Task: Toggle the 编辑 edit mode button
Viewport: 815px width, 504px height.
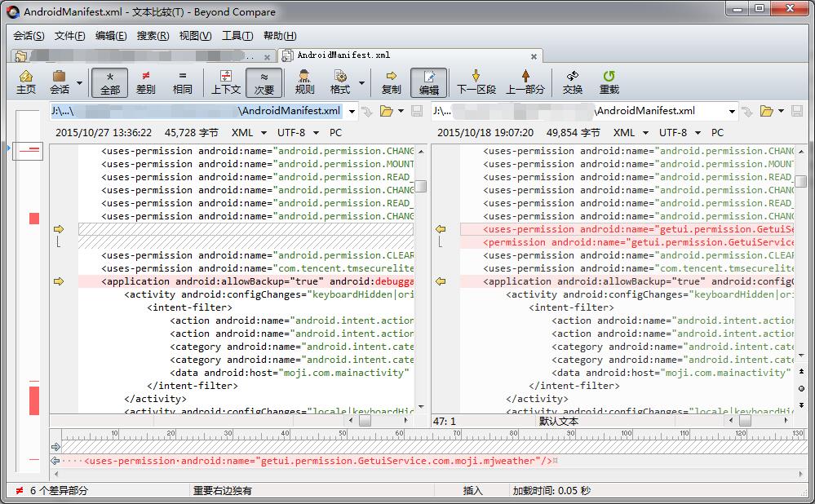Action: pyautogui.click(x=429, y=82)
